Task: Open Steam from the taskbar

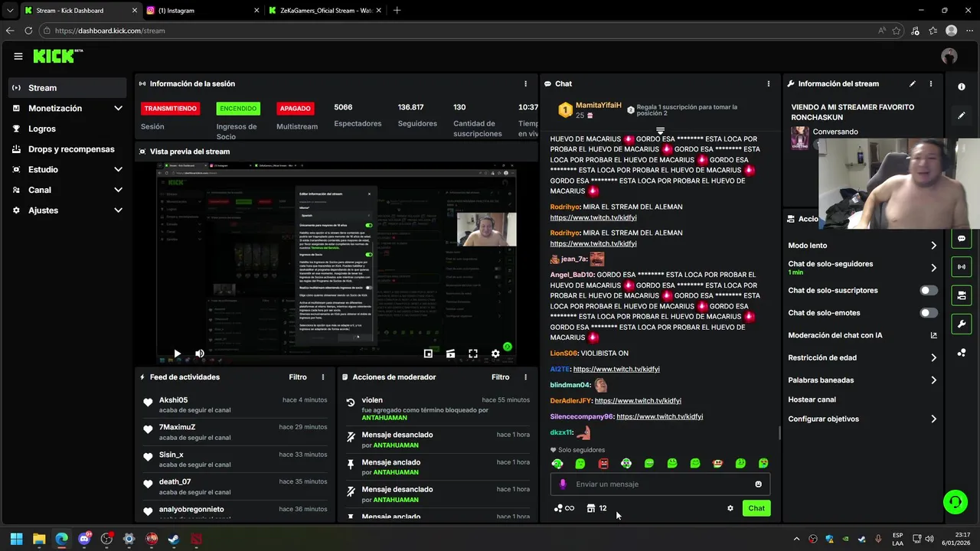Action: coord(175,539)
